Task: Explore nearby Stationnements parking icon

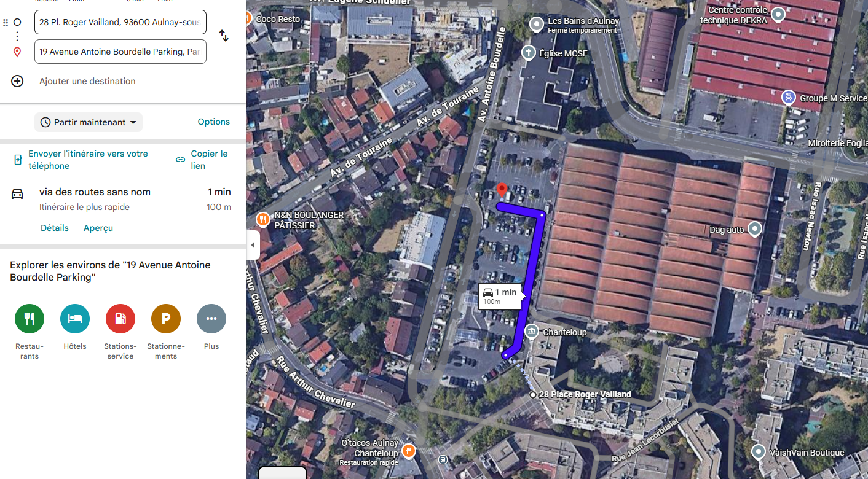Action: click(166, 319)
